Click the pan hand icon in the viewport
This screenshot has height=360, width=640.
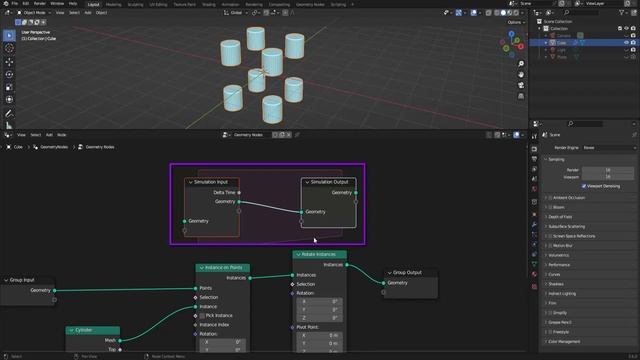pyautogui.click(x=521, y=74)
